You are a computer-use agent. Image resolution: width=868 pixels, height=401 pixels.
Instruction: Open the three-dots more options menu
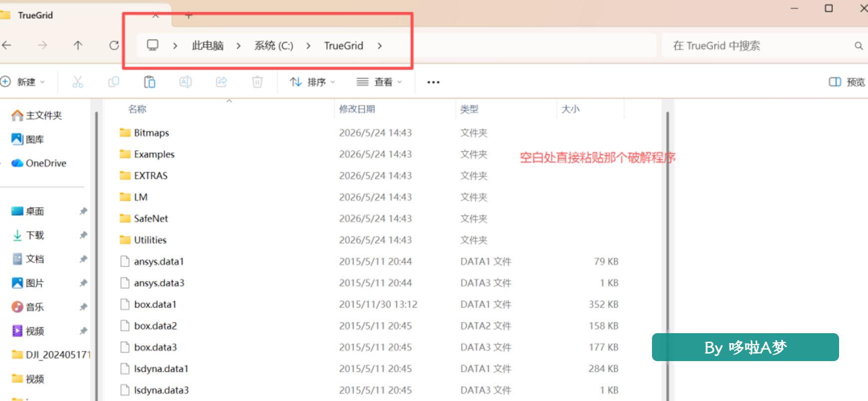click(x=434, y=82)
